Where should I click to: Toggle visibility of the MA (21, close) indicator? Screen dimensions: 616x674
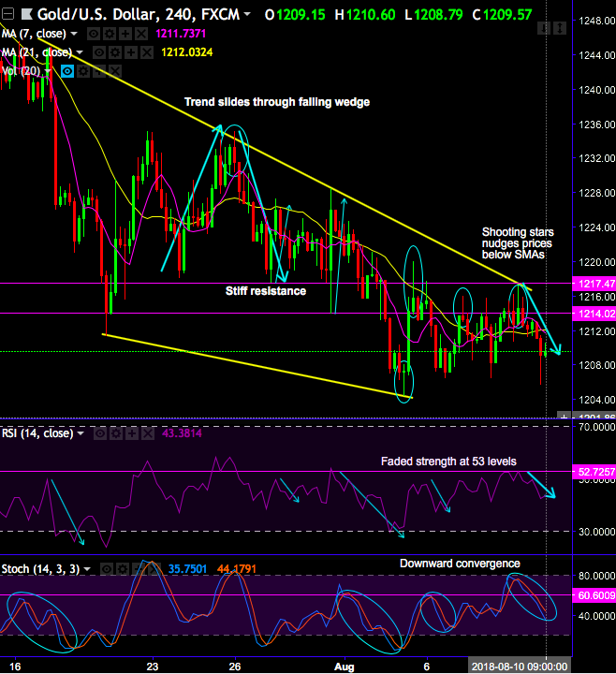tap(99, 52)
